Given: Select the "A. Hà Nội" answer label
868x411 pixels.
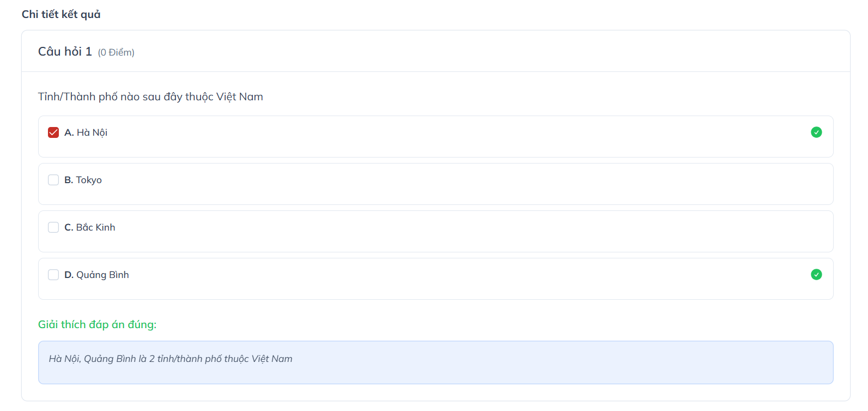Looking at the screenshot, I should pyautogui.click(x=86, y=132).
